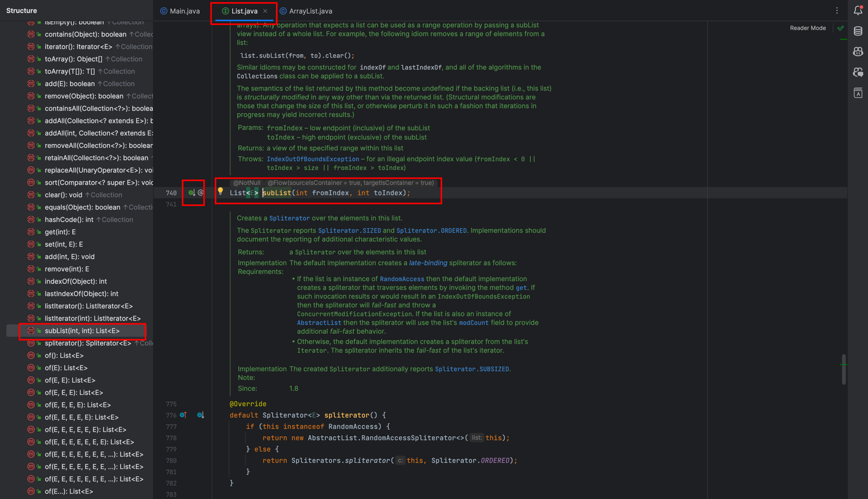Click the overrides-method up arrow on line 776
The width and height of the screenshot is (868, 499).
(183, 415)
